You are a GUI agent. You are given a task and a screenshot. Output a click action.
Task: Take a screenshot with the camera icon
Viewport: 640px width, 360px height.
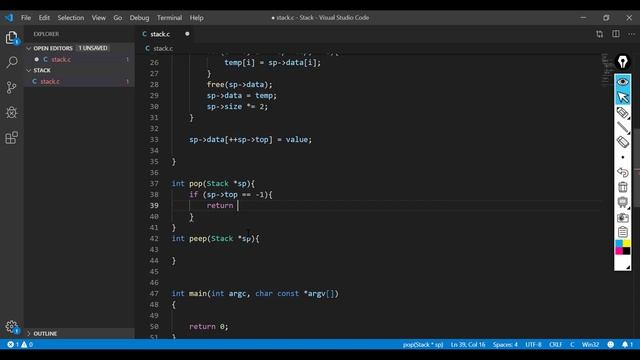click(x=622, y=217)
